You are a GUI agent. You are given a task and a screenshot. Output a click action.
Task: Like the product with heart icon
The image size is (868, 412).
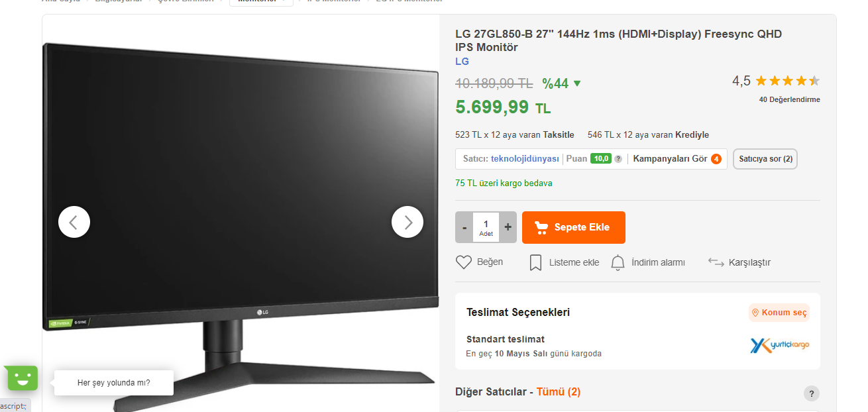coord(464,262)
